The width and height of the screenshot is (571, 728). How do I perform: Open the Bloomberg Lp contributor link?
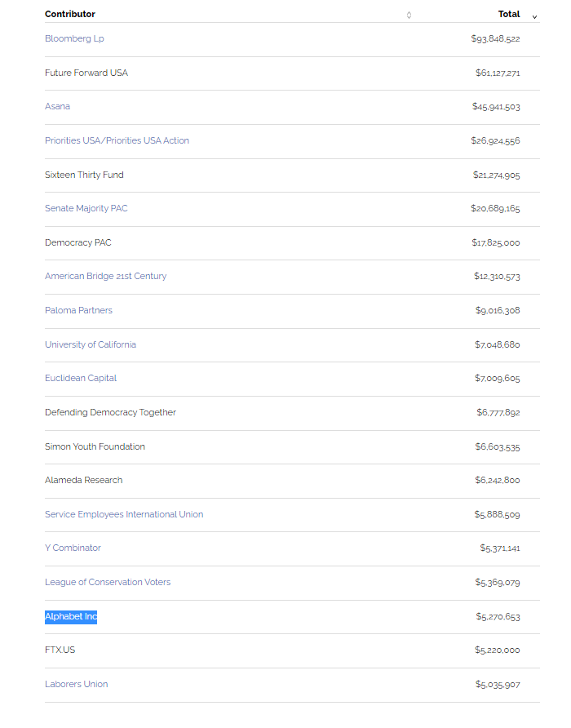click(x=74, y=38)
